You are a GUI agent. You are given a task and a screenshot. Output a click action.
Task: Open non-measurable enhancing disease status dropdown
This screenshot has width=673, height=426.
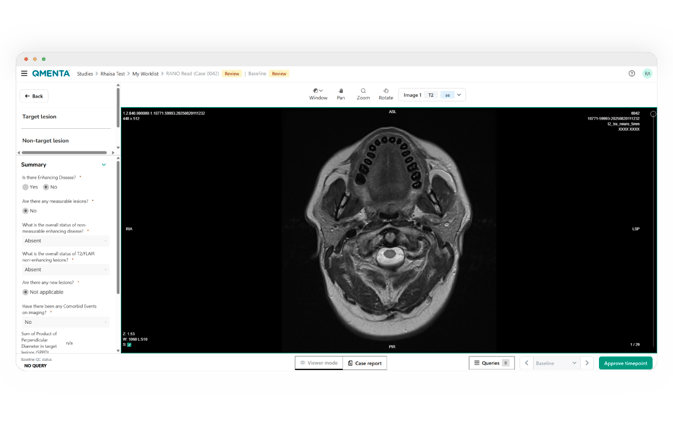coord(66,241)
